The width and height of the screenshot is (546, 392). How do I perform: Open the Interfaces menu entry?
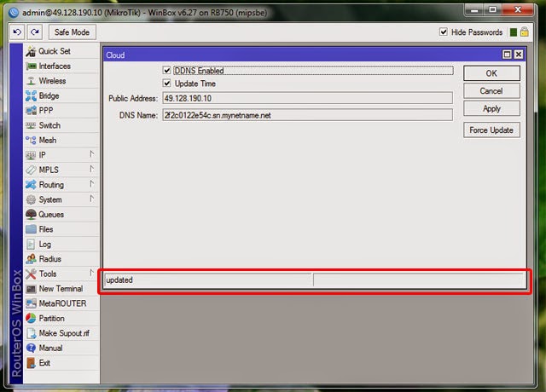pyautogui.click(x=61, y=66)
